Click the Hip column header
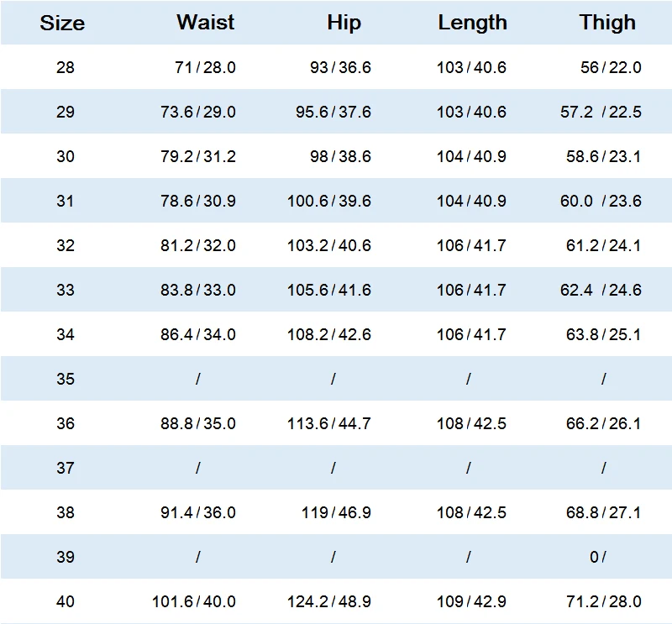Screen dimensions: 672x624 tap(344, 23)
